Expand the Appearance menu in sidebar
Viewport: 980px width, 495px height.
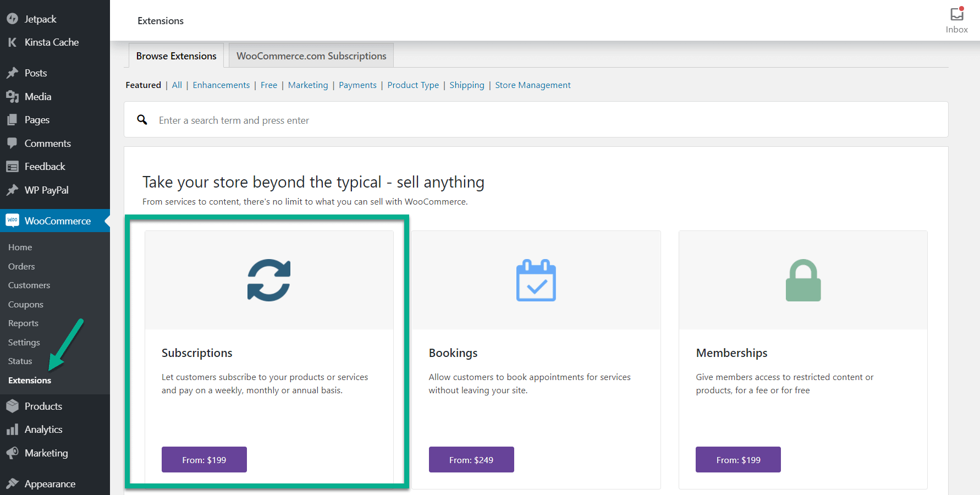[49, 484]
